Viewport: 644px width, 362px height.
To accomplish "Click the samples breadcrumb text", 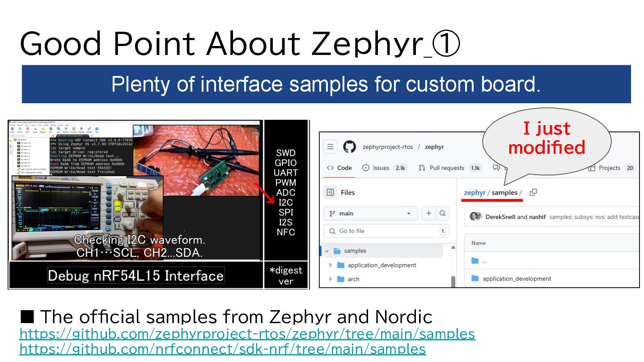I will pos(504,193).
